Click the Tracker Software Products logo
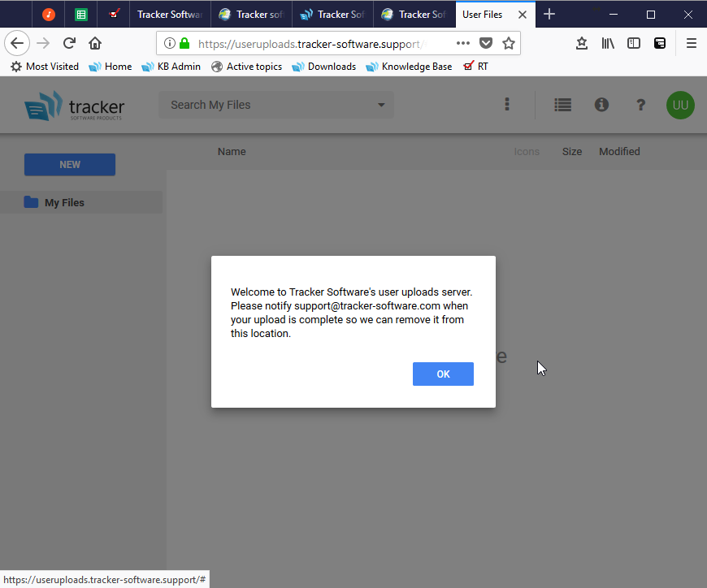Image resolution: width=707 pixels, height=588 pixels. (x=75, y=106)
